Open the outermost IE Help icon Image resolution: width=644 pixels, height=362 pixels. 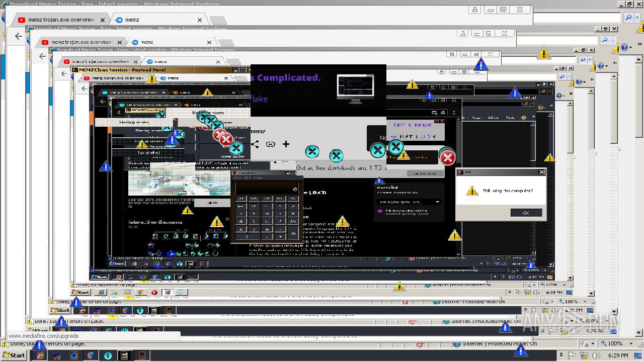point(624,47)
